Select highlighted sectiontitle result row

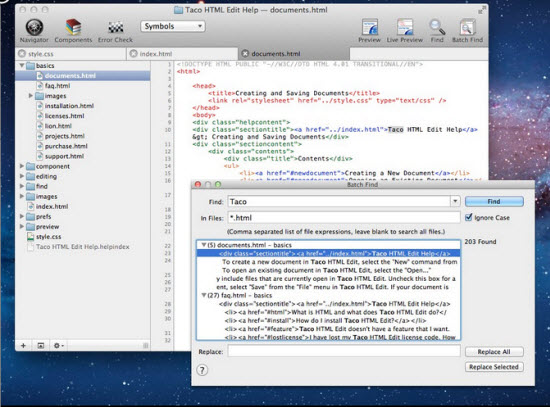[328, 253]
